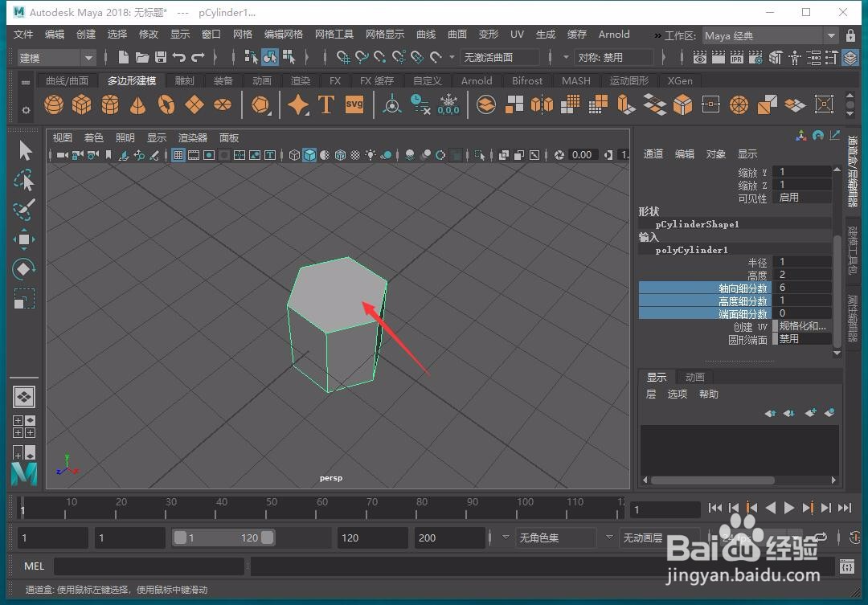Open the 对称: 禁用 symmetry dropdown
This screenshot has width=868, height=605.
click(615, 57)
